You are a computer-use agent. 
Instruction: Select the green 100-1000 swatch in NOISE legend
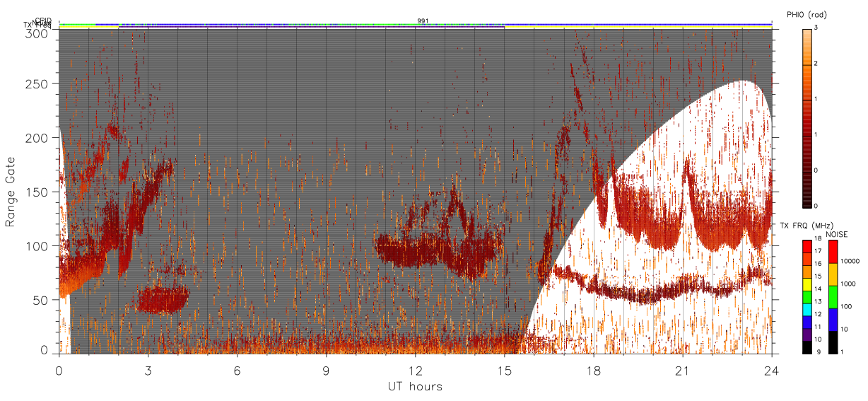click(833, 297)
